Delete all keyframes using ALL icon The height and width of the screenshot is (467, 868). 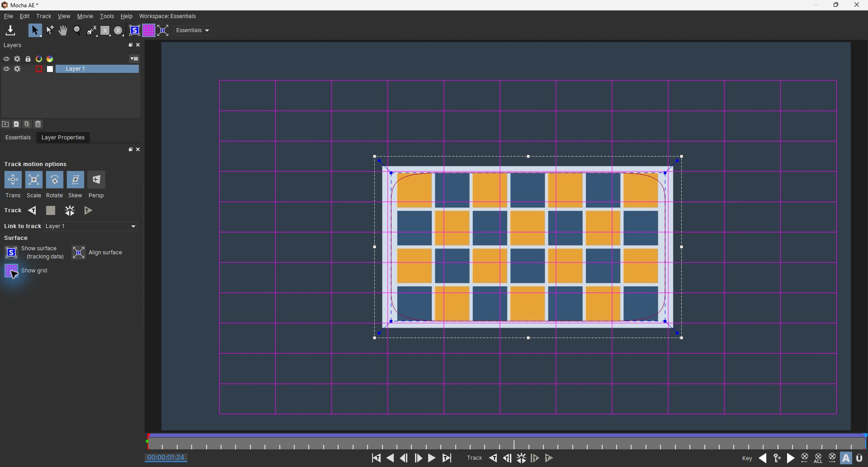click(818, 458)
